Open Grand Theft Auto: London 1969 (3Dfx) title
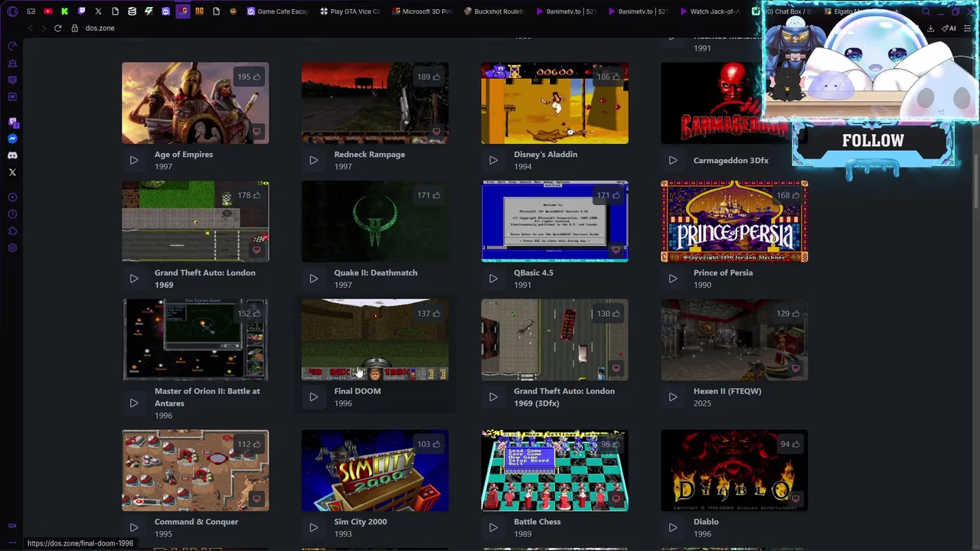The height and width of the screenshot is (551, 980). (564, 396)
